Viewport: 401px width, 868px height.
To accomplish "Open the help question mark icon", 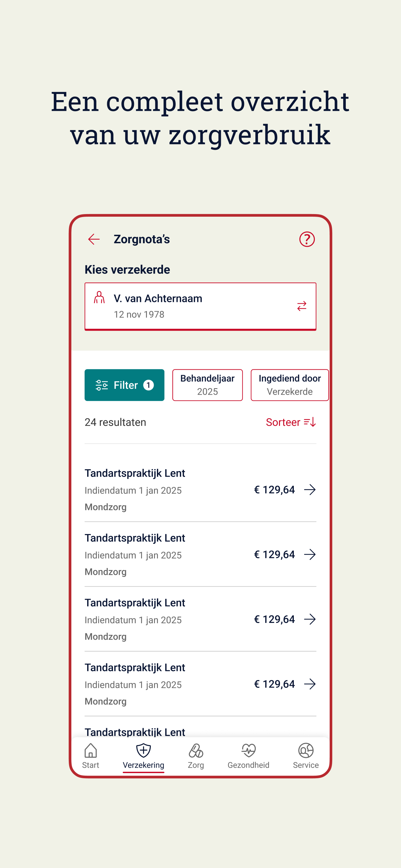I will point(307,239).
